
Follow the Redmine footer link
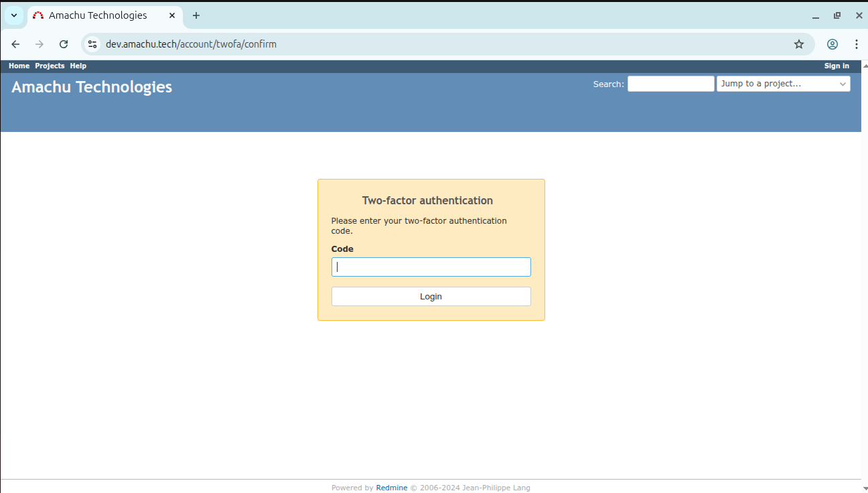(x=391, y=488)
